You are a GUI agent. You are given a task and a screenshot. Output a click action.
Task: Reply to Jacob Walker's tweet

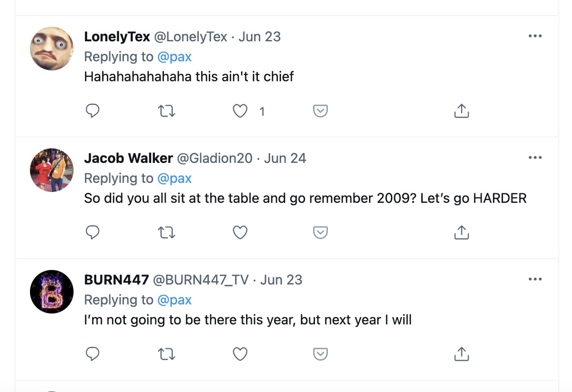[x=92, y=232]
